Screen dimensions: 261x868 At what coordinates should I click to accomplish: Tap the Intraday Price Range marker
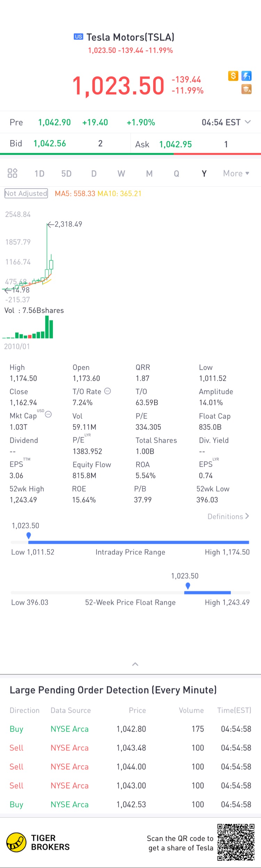29,536
